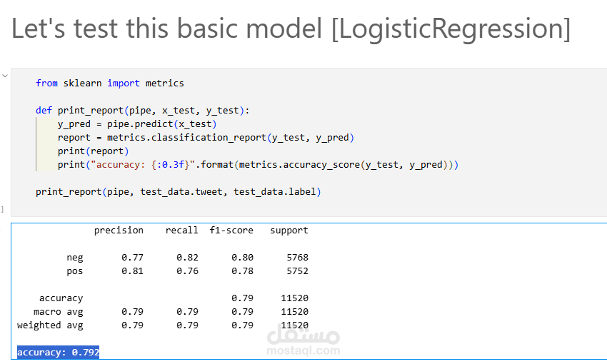
Task: Click the LogisticRegression heading text
Action: (291, 29)
